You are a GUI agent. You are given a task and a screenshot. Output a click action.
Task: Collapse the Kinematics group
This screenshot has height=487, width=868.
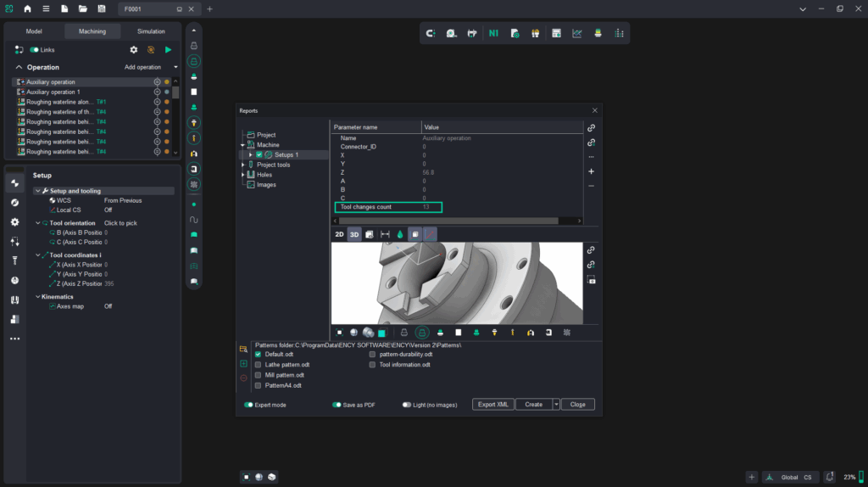click(x=37, y=297)
